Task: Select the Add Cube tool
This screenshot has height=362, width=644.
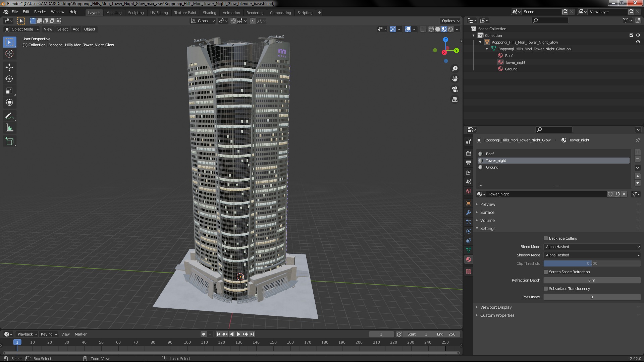Action: pyautogui.click(x=9, y=141)
